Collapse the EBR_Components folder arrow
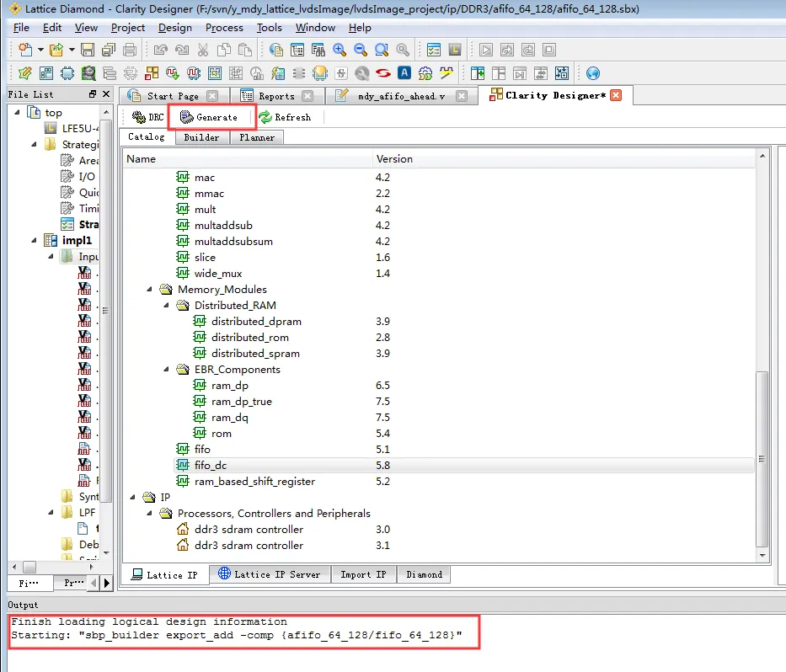The width and height of the screenshot is (786, 672). (x=167, y=370)
